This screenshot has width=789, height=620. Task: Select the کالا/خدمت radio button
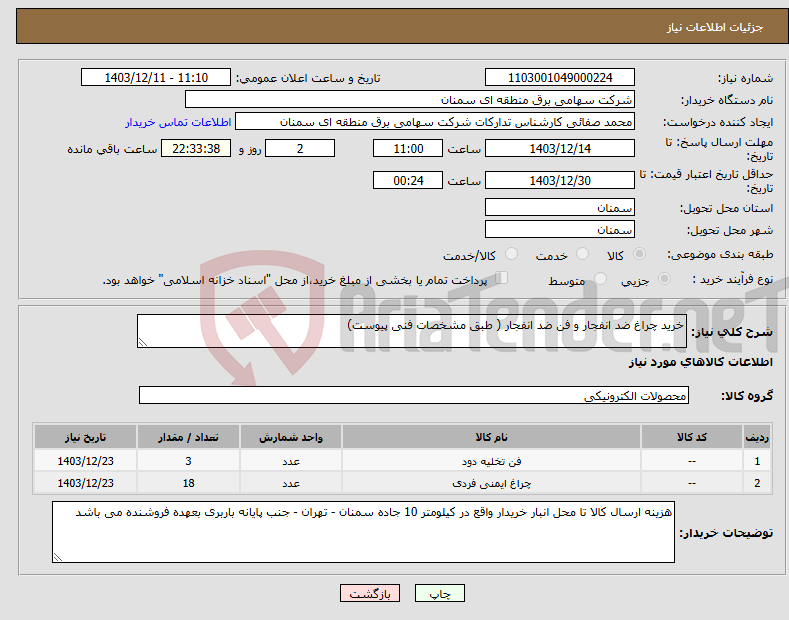(511, 254)
